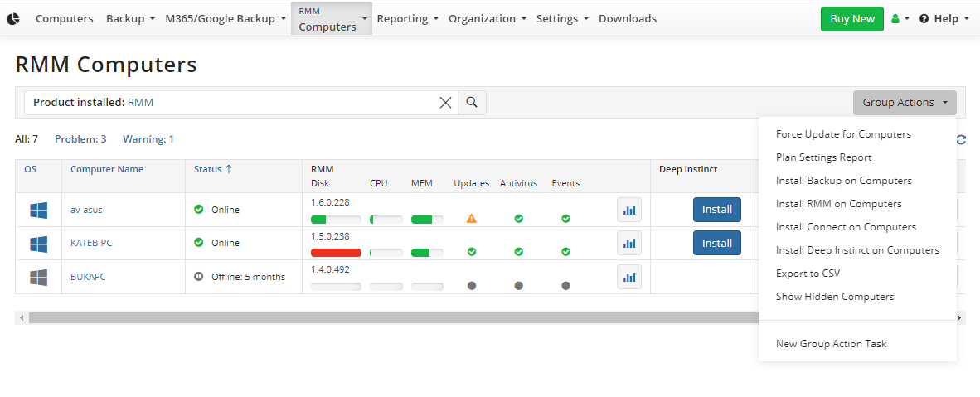Screen dimensions: 980x397
Task: Expand the Settings menu
Action: pyautogui.click(x=562, y=19)
